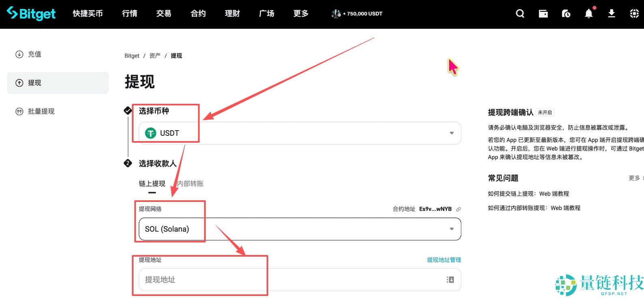This screenshot has width=644, height=298.
Task: Click Bitget breadcrumb link
Action: [132, 56]
